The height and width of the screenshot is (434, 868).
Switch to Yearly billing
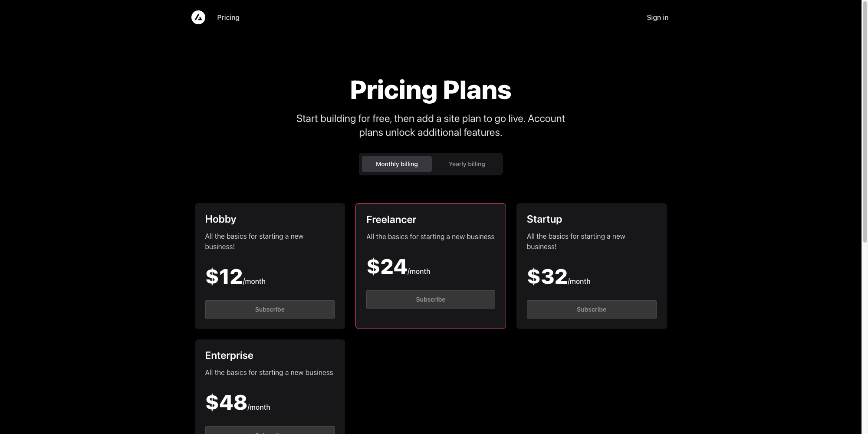click(x=467, y=164)
